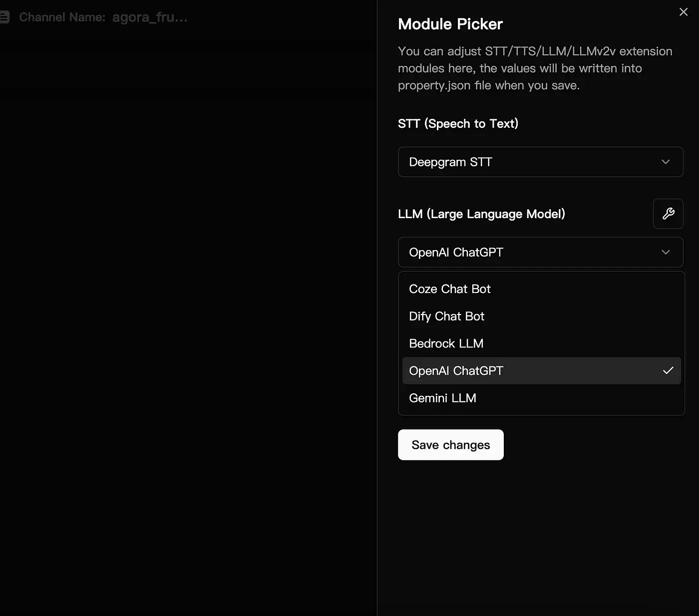Expand the Deepgram STT dropdown
This screenshot has height=616, width=699.
[x=541, y=162]
